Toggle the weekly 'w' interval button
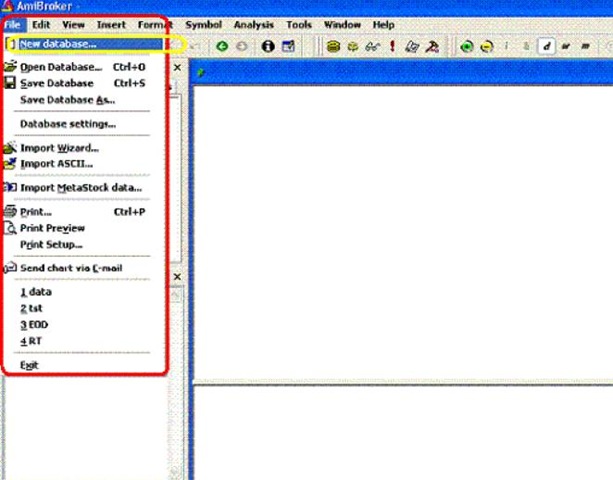The height and width of the screenshot is (480, 613). tap(566, 47)
